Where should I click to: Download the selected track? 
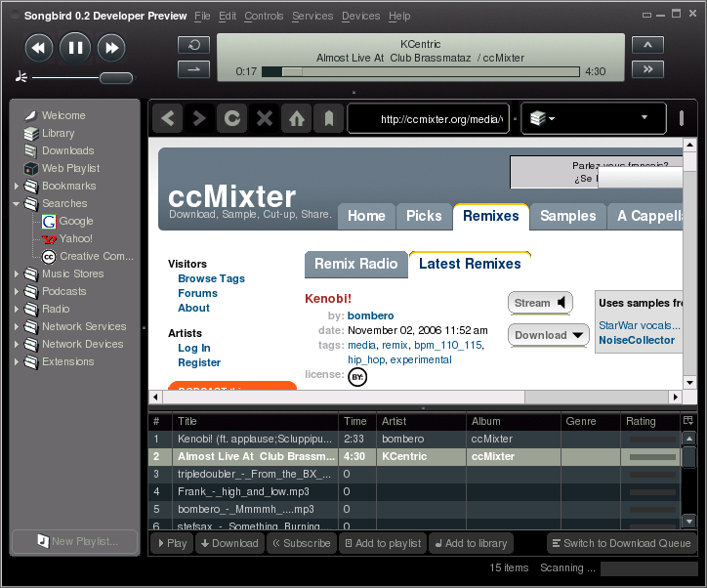[229, 543]
